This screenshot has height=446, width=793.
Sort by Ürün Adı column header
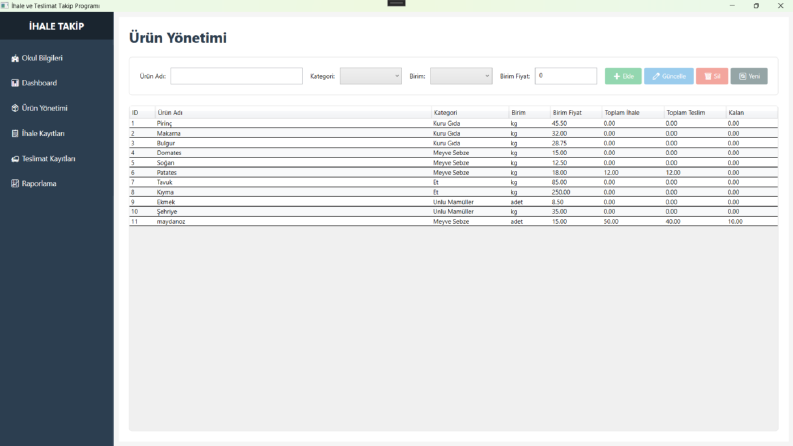pos(293,113)
